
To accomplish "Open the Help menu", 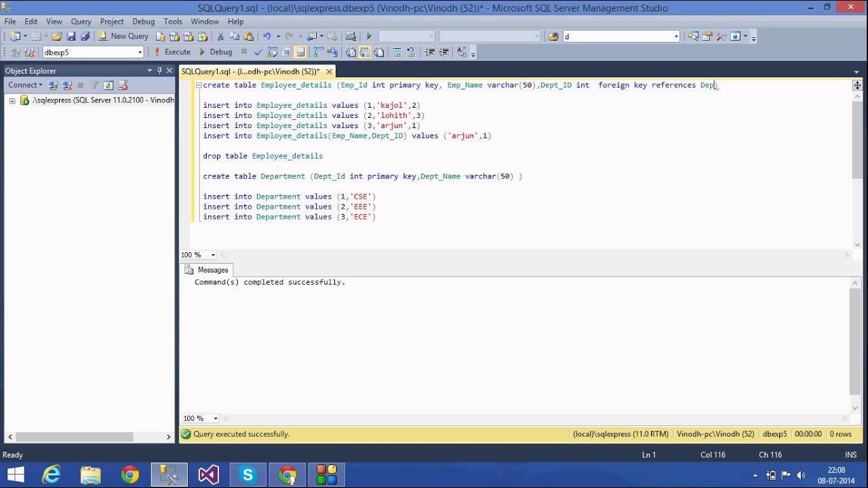I will point(235,22).
